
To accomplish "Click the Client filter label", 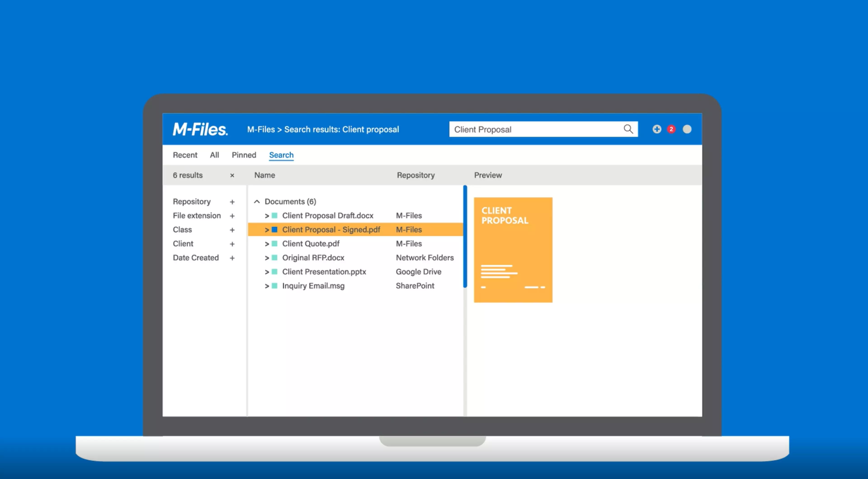I will click(x=183, y=244).
